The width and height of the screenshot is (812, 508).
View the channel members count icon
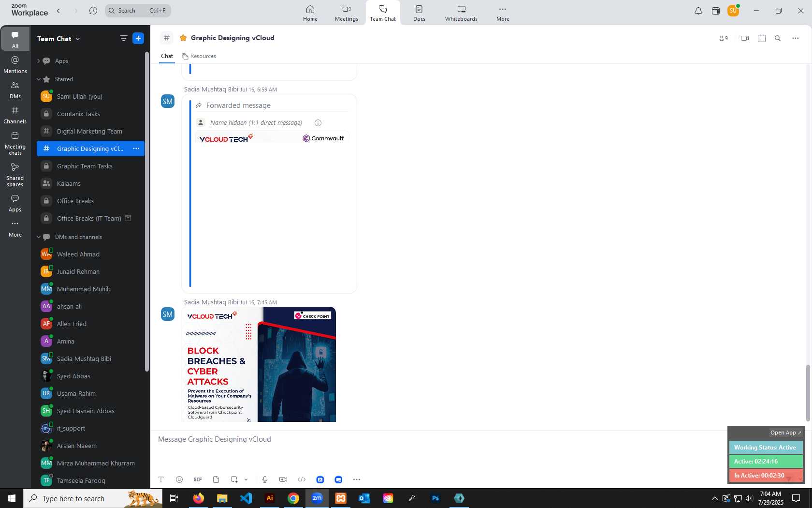(724, 38)
